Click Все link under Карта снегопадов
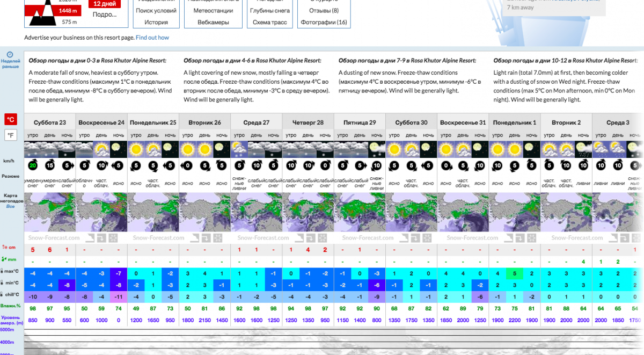Viewport: 644px width, 355px height. [10, 206]
